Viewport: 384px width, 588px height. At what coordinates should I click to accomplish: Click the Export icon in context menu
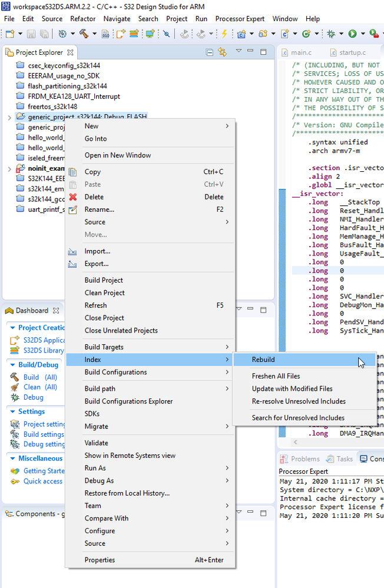[72, 264]
